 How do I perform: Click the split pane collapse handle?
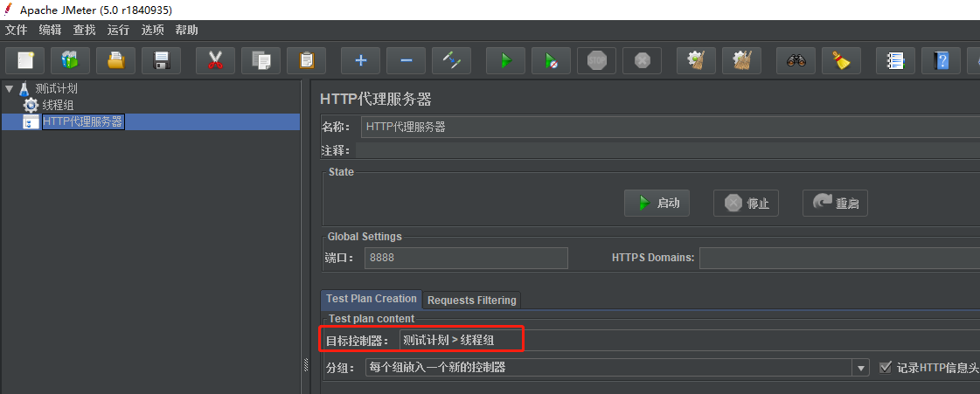click(x=306, y=364)
